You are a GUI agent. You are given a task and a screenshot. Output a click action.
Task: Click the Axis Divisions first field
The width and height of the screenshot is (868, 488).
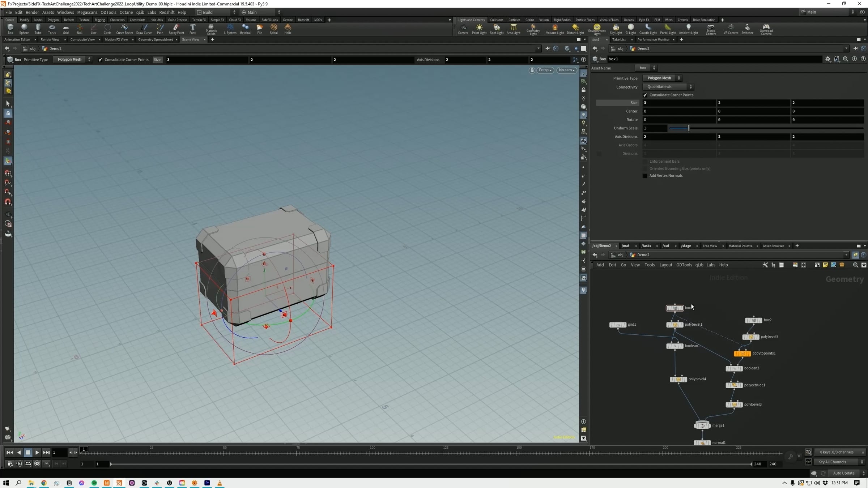(x=679, y=137)
